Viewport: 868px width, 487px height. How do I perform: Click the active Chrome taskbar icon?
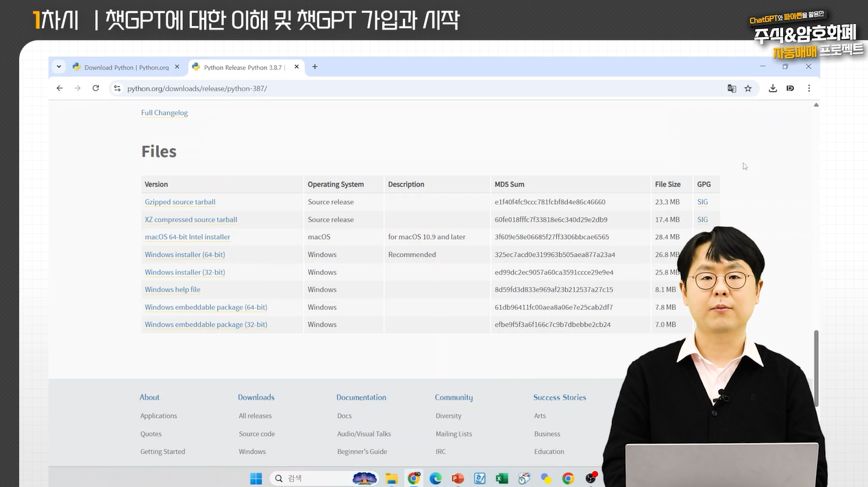point(414,478)
